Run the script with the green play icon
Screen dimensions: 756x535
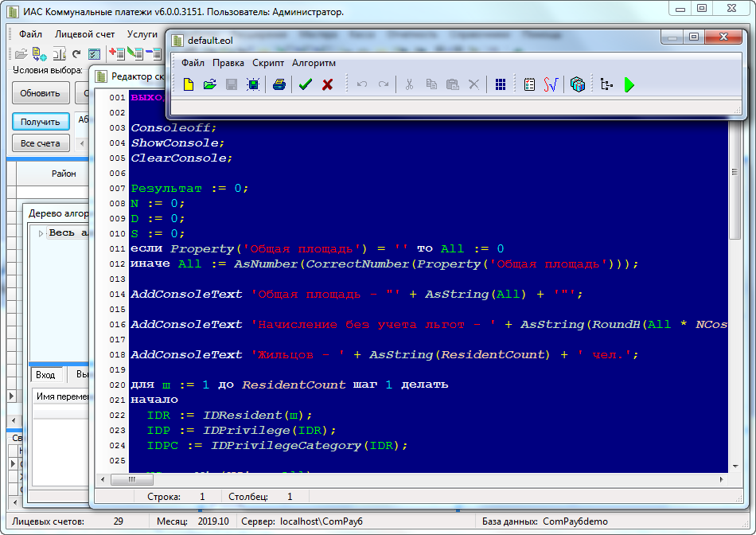point(629,84)
